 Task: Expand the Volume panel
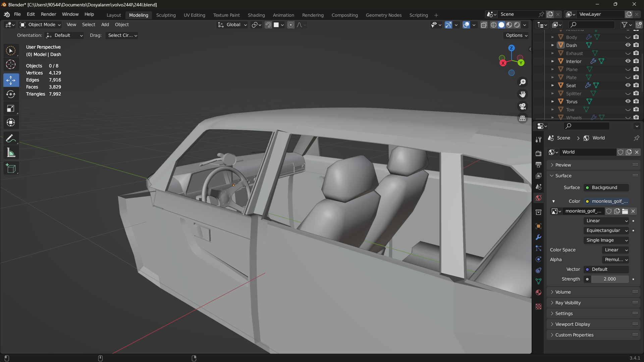(563, 292)
